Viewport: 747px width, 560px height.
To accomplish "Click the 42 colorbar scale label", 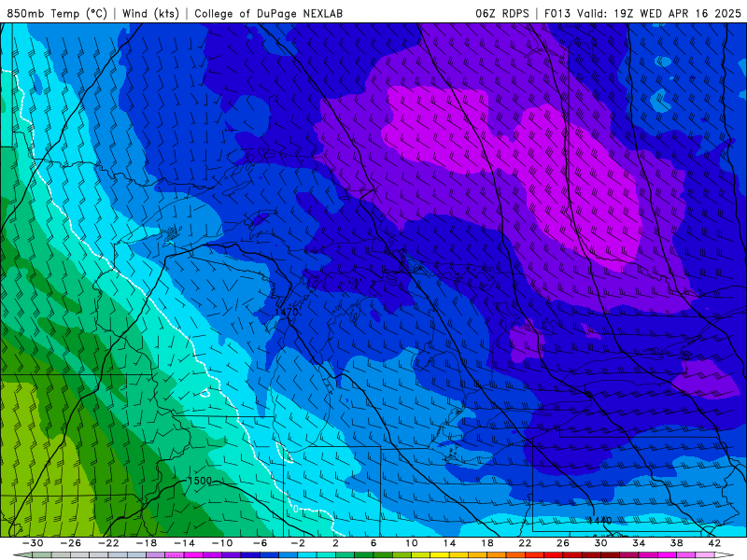I will pos(714,543).
